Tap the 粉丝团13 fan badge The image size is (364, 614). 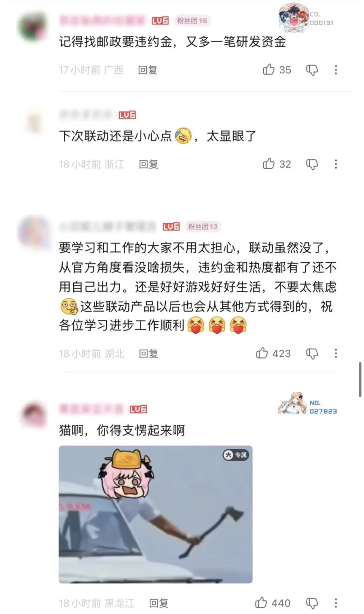click(203, 226)
